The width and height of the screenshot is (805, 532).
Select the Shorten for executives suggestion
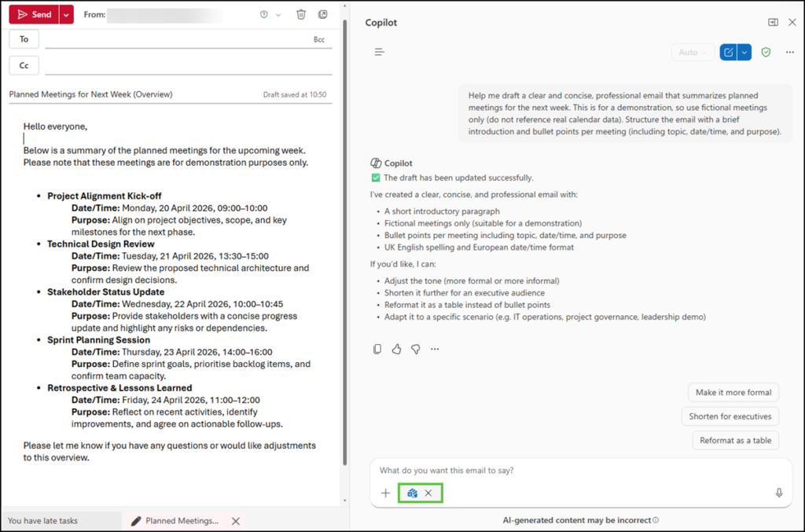pos(730,416)
